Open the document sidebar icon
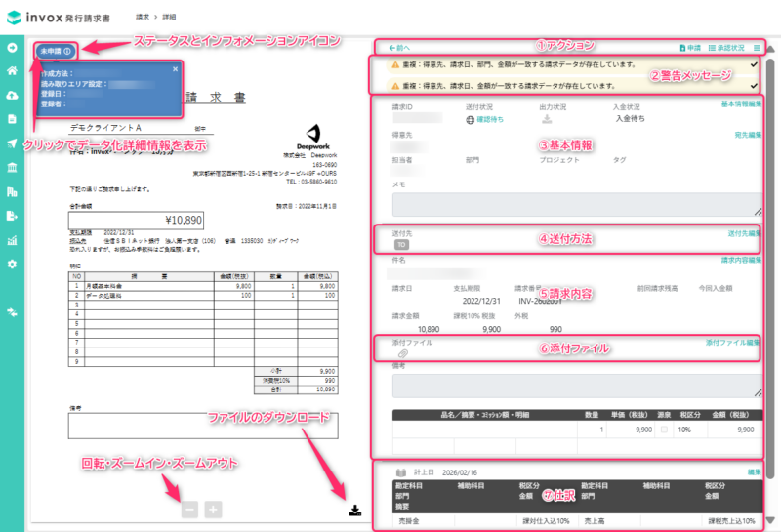781x532 pixels. pyautogui.click(x=12, y=118)
